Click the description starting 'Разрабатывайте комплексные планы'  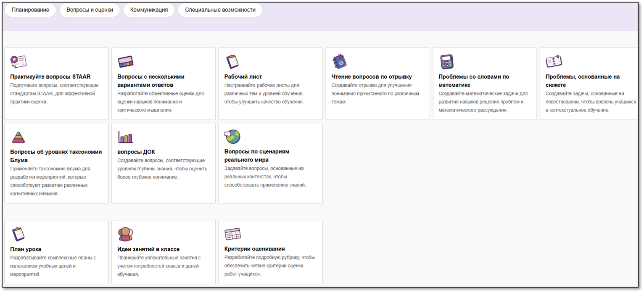(x=53, y=266)
